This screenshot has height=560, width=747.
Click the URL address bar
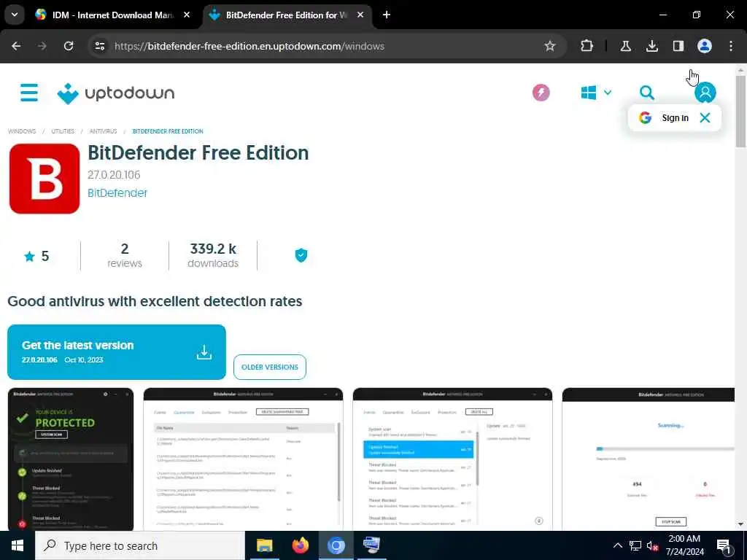324,46
